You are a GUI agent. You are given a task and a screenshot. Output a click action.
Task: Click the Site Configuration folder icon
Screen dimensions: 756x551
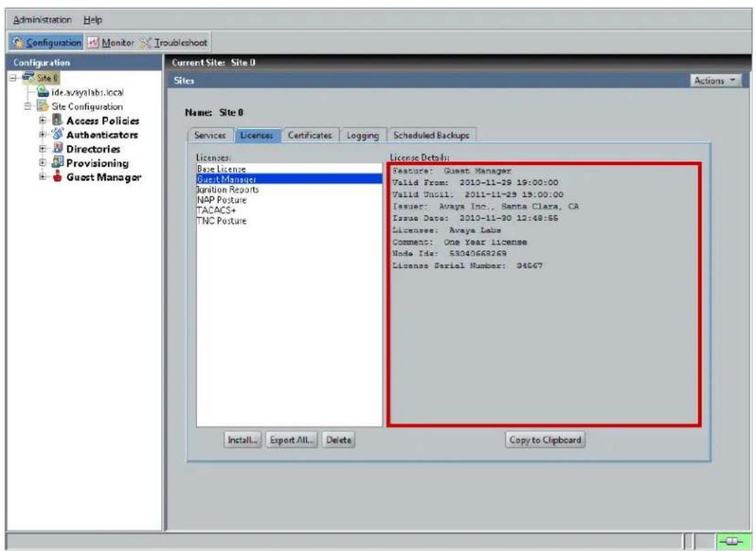(43, 106)
